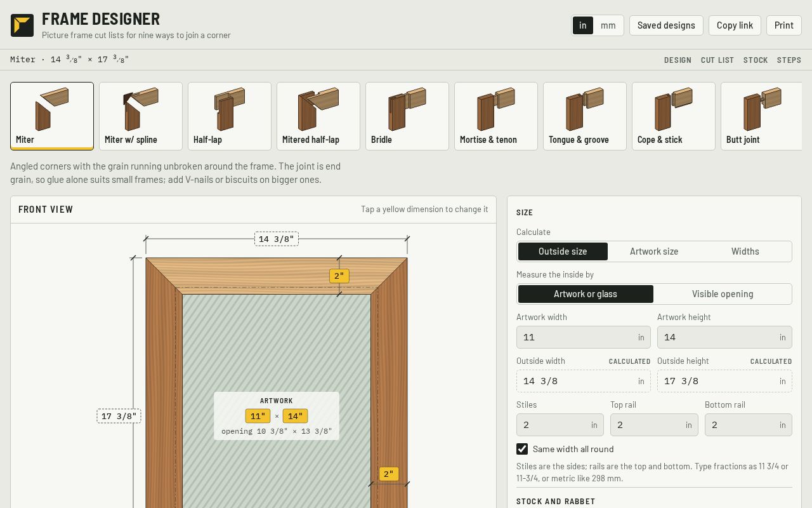Choose the Bridle joint card
This screenshot has width=812, height=508.
coord(407,116)
